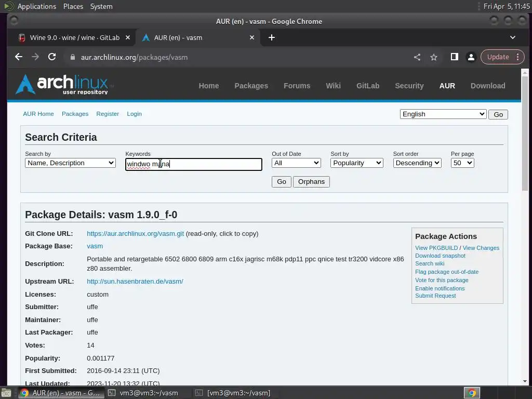Open Security navigation link

coord(409,86)
